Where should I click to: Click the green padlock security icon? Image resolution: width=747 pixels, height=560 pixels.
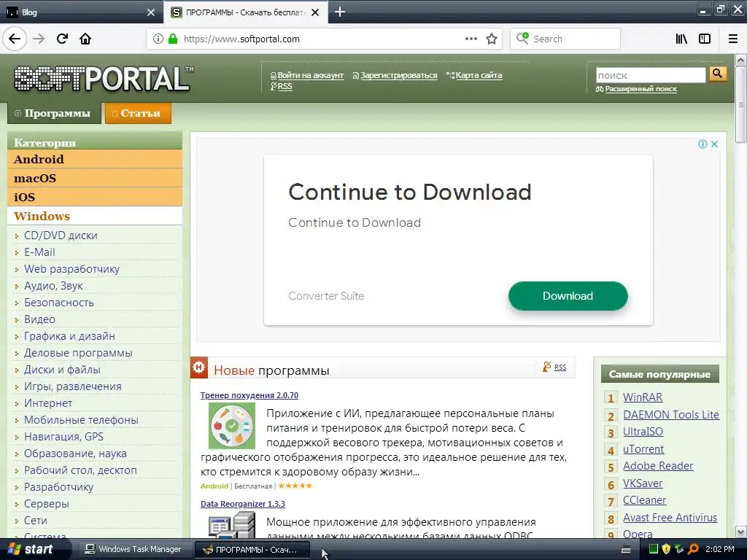(173, 39)
